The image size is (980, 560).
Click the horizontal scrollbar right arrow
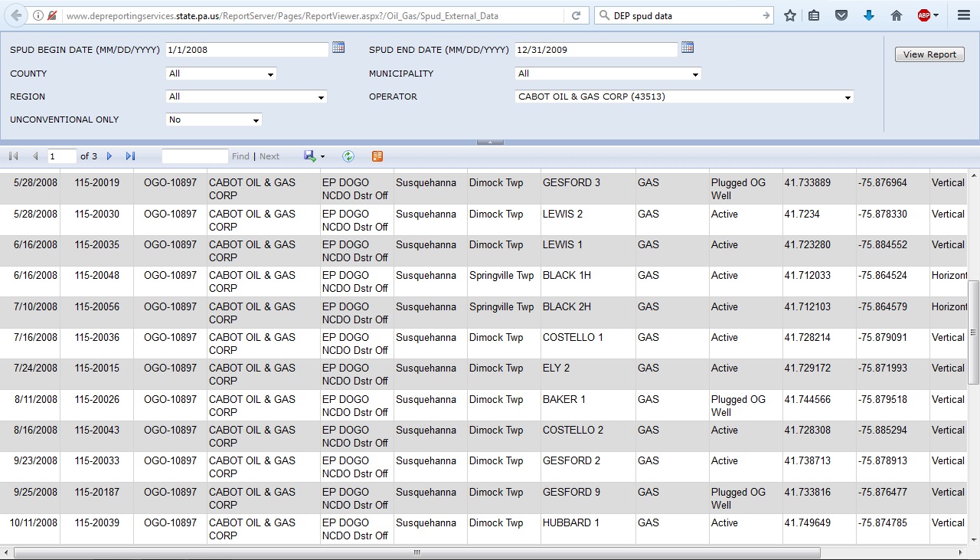point(962,552)
